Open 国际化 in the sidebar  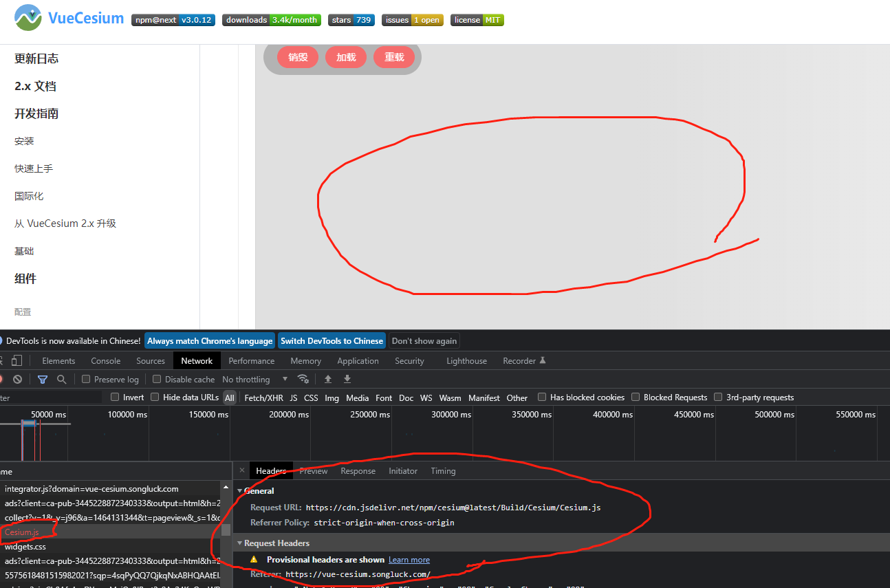tap(29, 196)
